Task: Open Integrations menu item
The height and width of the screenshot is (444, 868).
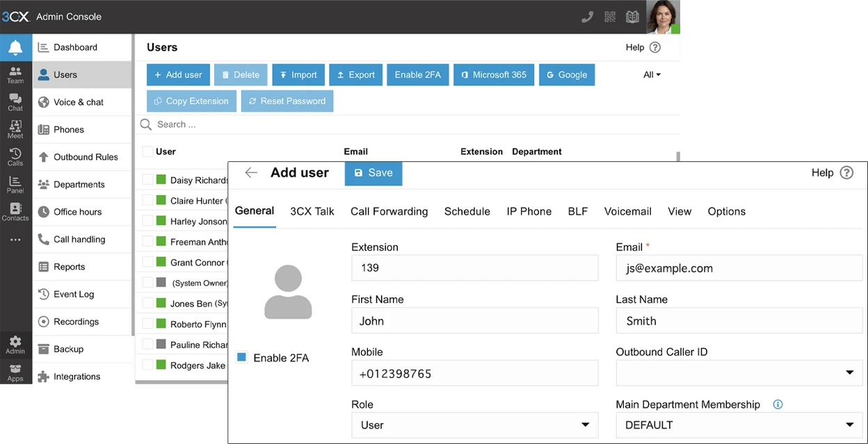Action: 82,377
